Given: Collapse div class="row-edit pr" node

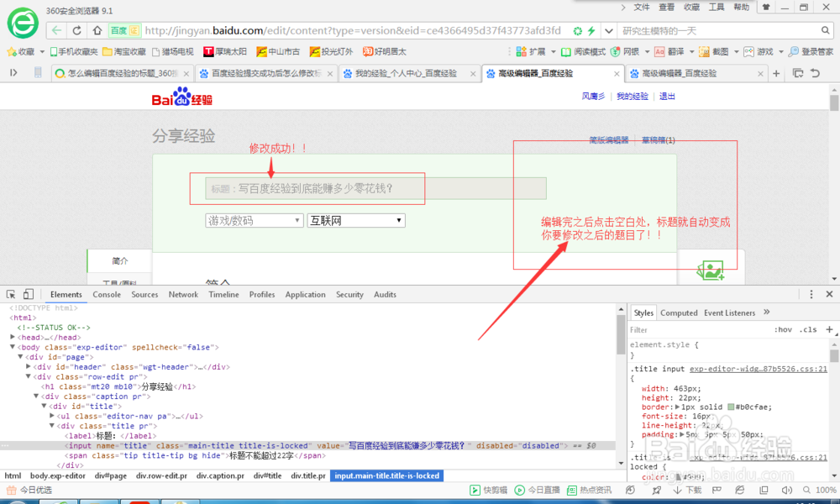Looking at the screenshot, I should 29,376.
